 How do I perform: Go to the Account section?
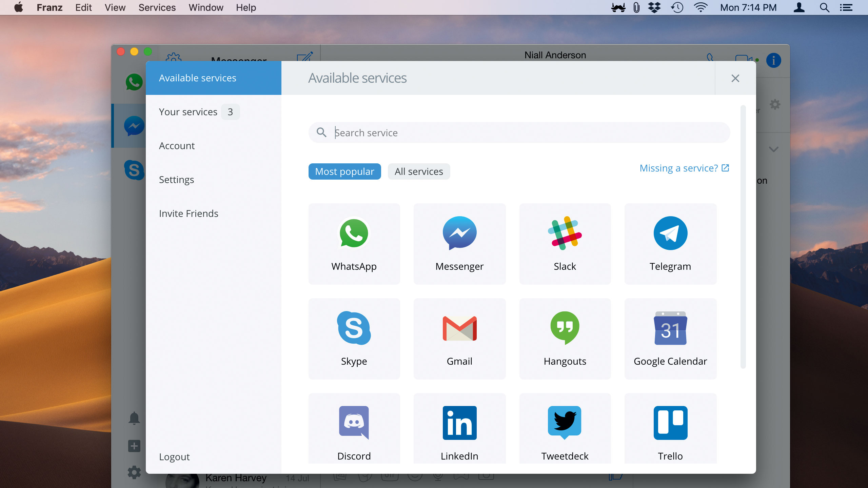pyautogui.click(x=177, y=146)
